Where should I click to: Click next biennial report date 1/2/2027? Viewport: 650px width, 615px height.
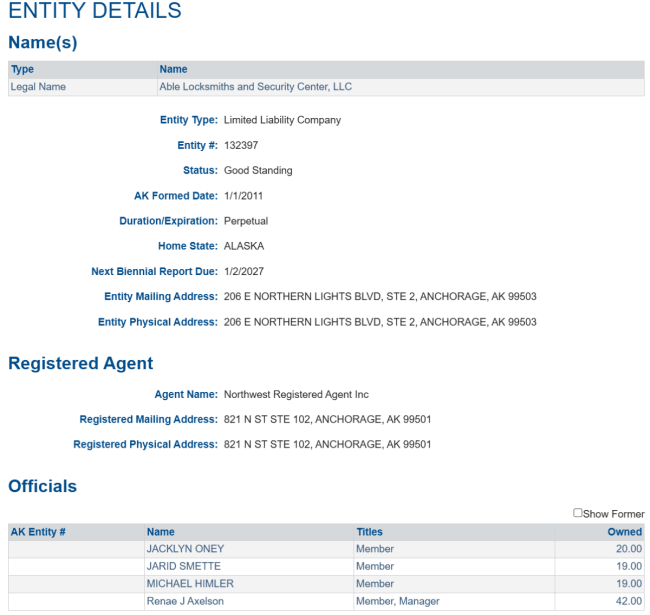click(244, 271)
